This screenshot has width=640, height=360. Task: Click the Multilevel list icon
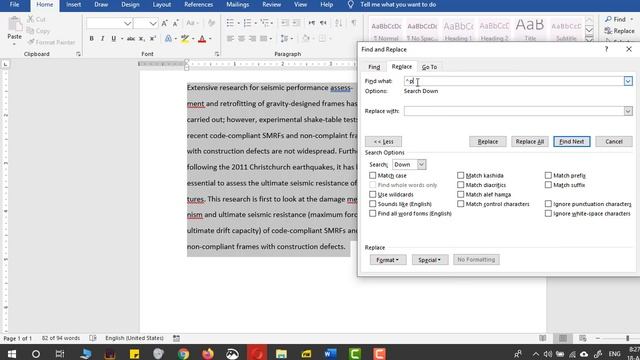point(264,23)
